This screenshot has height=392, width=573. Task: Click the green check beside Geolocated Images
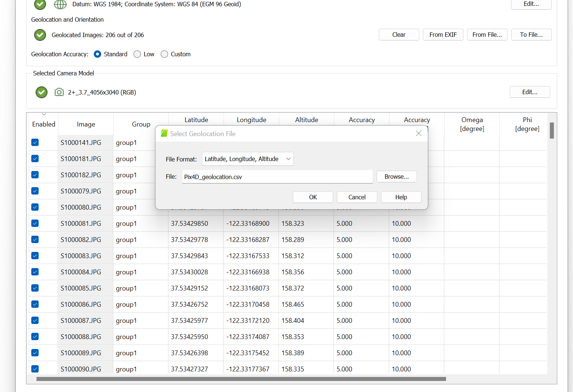[x=40, y=35]
